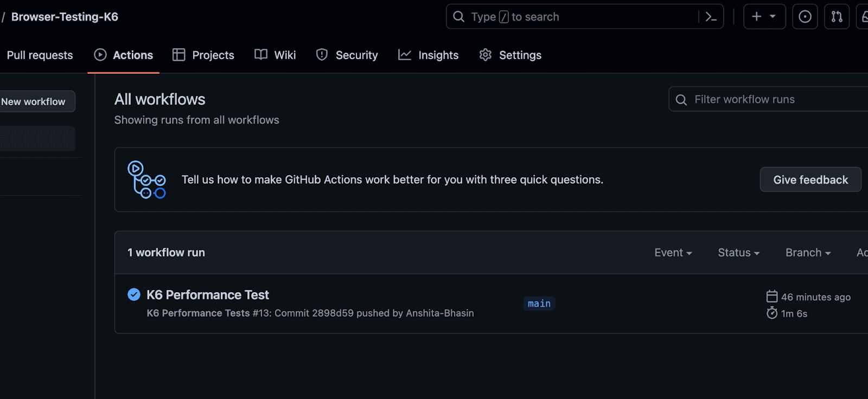Expand the Event filter dropdown

673,253
